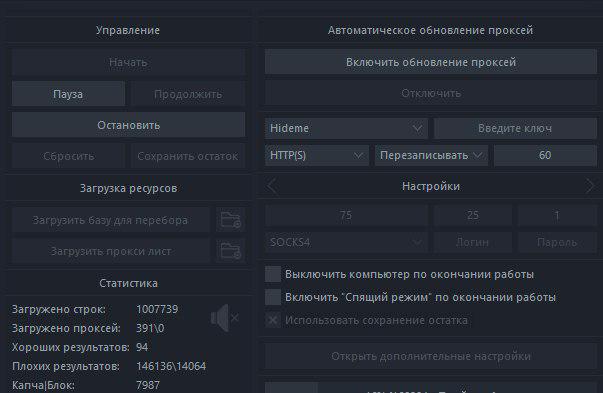Go to next settings page with right arrow
Viewport: 603px width, 393px height.
590,187
